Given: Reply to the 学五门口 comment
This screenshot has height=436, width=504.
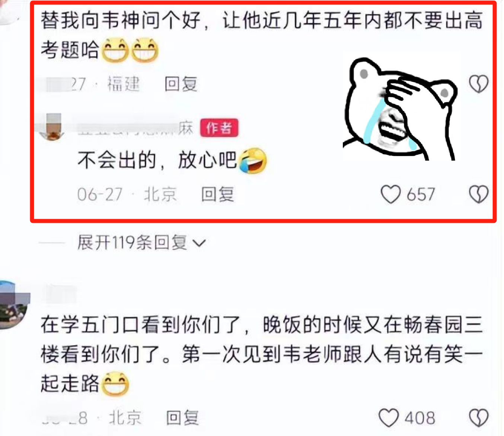Looking at the screenshot, I should coord(182,417).
